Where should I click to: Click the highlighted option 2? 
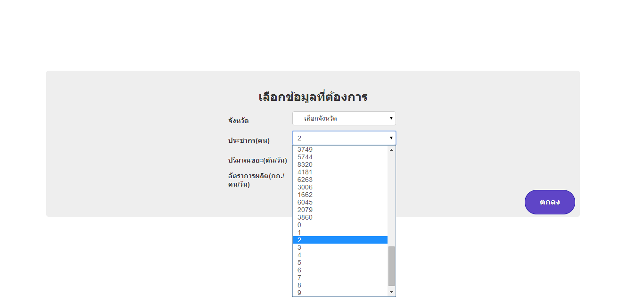[x=340, y=240]
